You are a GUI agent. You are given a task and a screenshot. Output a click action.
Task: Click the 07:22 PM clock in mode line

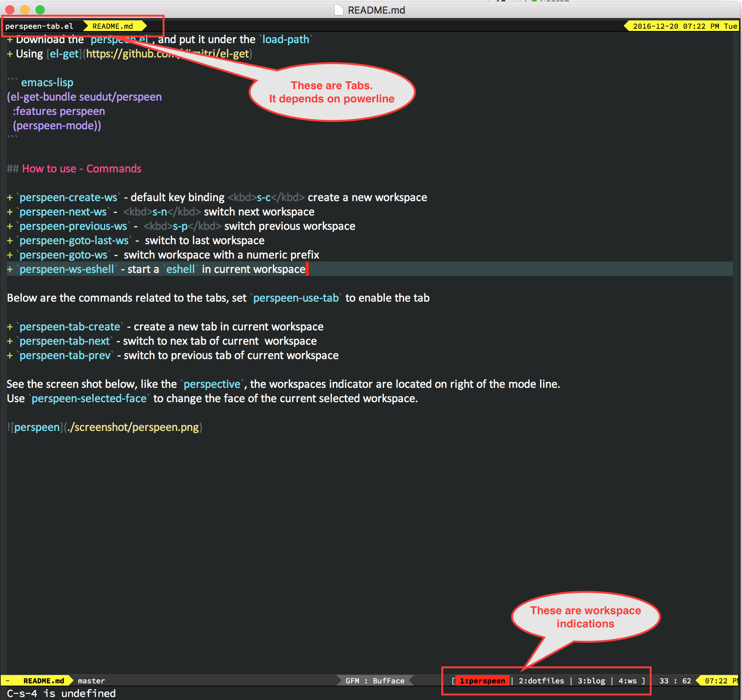pos(720,681)
